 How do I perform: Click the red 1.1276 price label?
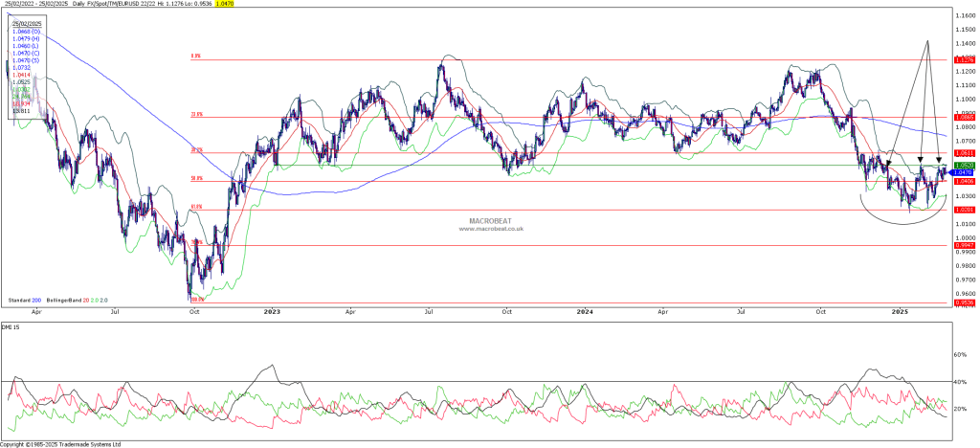pyautogui.click(x=964, y=59)
